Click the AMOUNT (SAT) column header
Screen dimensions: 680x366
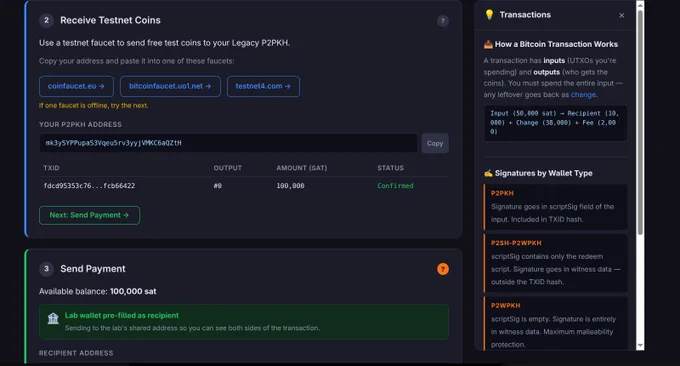tap(301, 168)
